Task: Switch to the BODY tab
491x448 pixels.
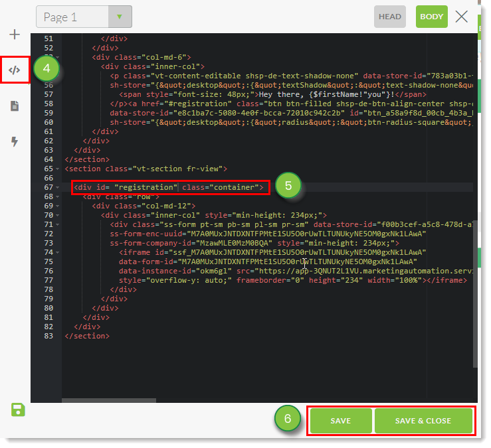Action: click(x=431, y=17)
